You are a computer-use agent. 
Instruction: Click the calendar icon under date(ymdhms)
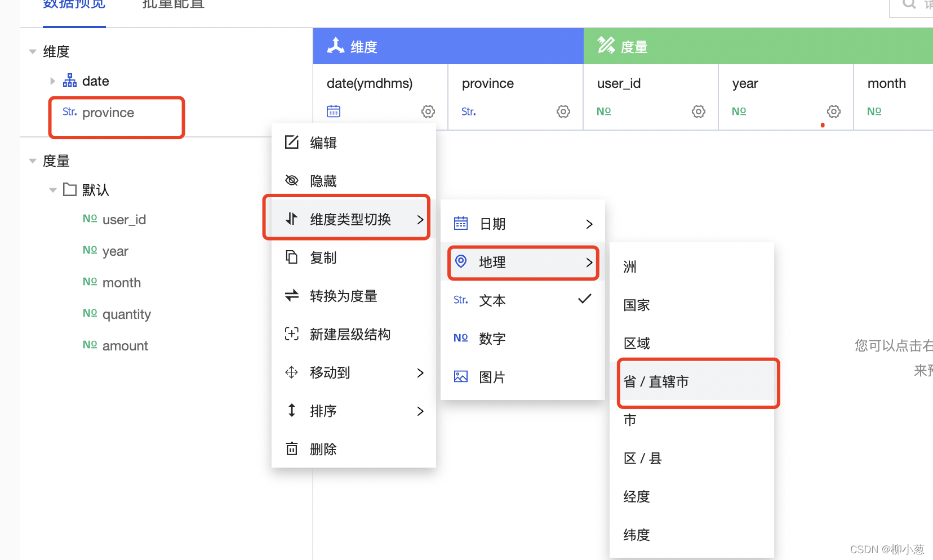click(x=334, y=112)
